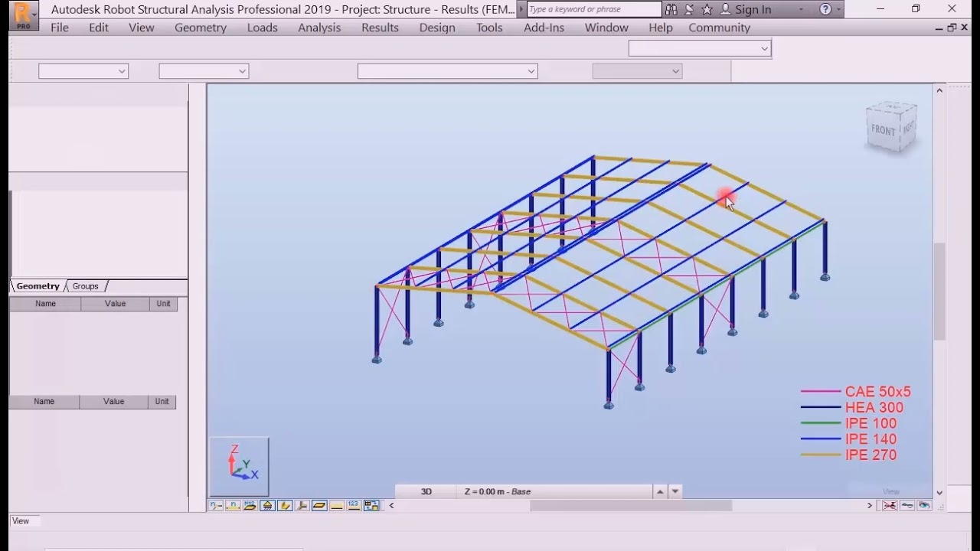This screenshot has width=980, height=551.
Task: Click the vertical scrollbar thumb beside viewport
Action: (x=939, y=291)
